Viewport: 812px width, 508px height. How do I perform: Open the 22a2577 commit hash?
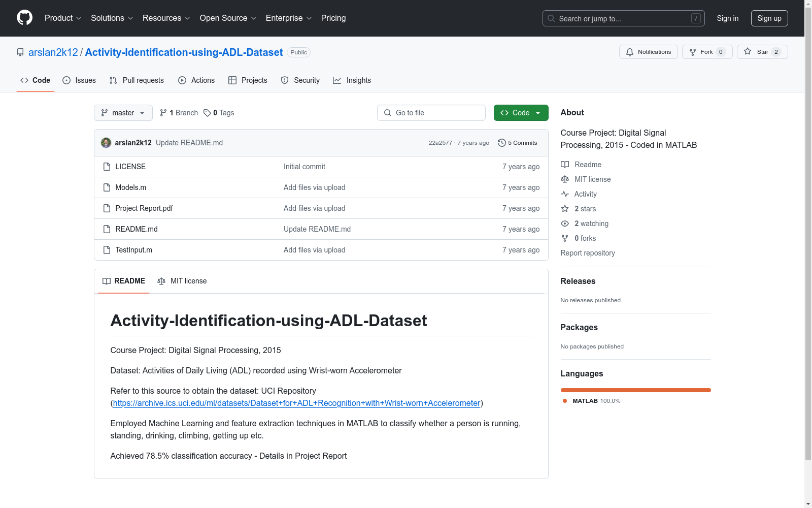[440, 143]
